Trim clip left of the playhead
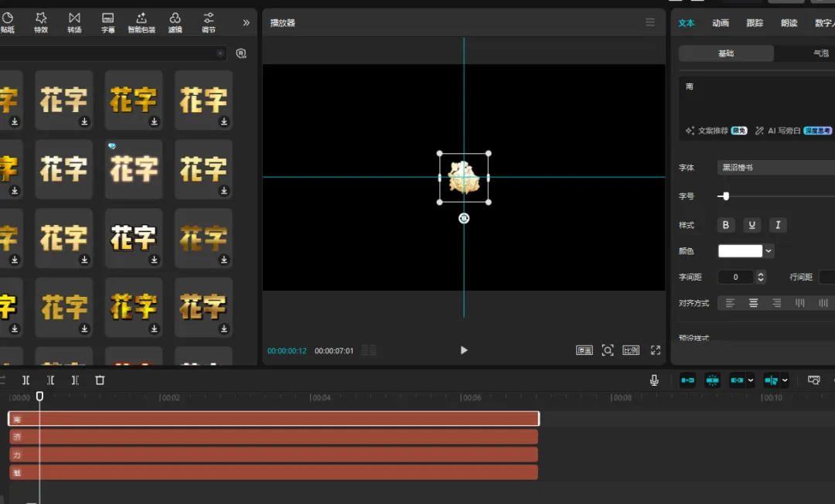Image resolution: width=835 pixels, height=504 pixels. pos(50,380)
